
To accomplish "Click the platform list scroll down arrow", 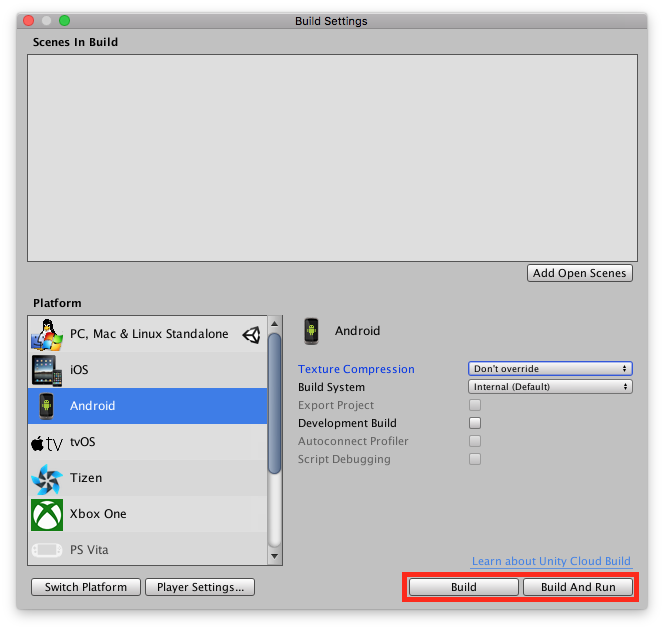I will coord(274,556).
